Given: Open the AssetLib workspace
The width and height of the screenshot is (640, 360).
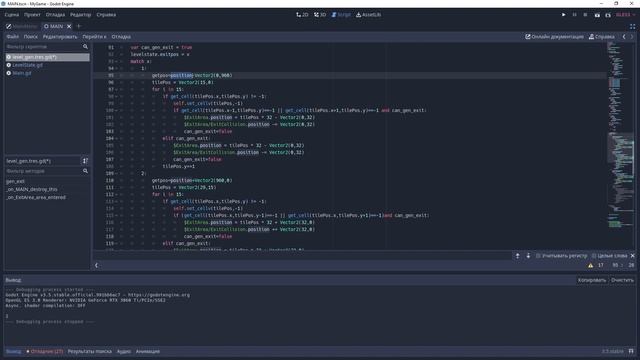Looking at the screenshot, I should click(368, 15).
